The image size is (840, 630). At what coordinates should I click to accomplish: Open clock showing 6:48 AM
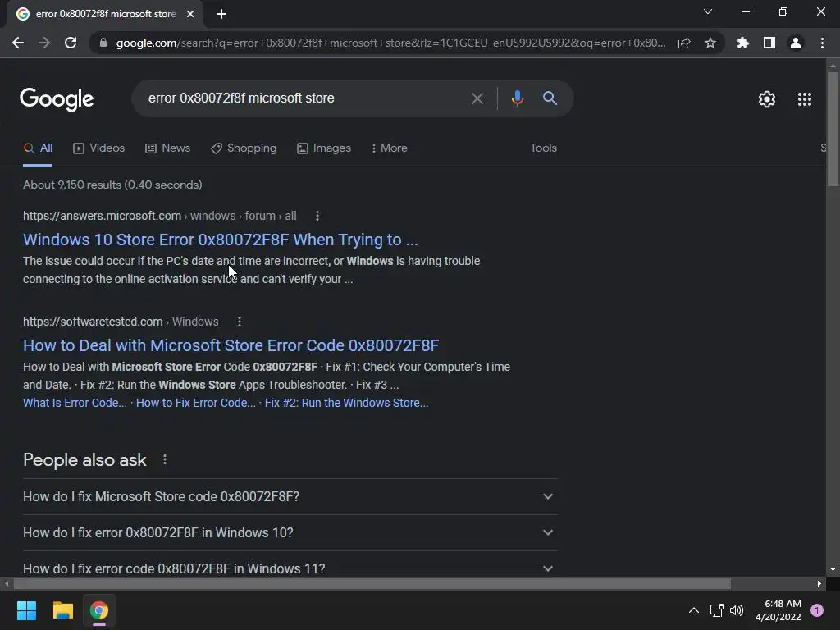point(778,610)
